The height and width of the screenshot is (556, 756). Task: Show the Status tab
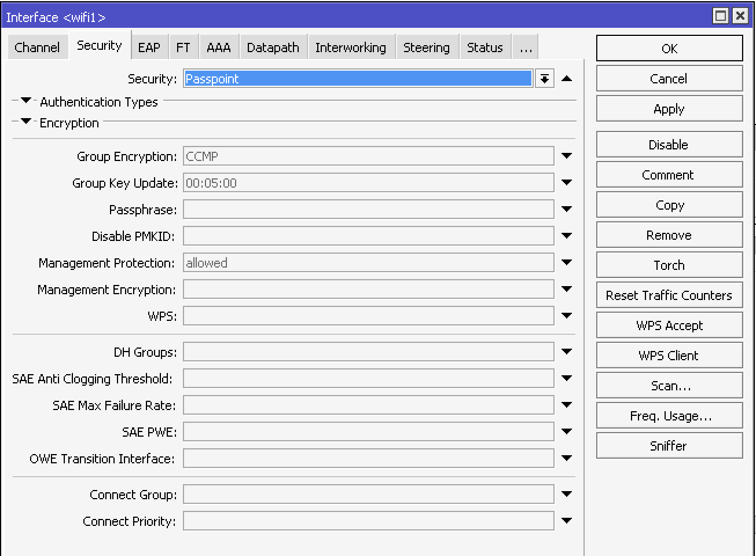pos(485,47)
